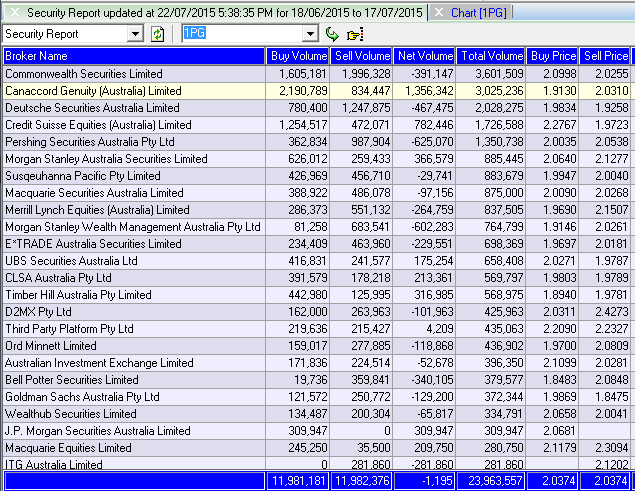Viewport: 635px width, 491px height.
Task: Click the 1PG security code field
Action: (242, 34)
